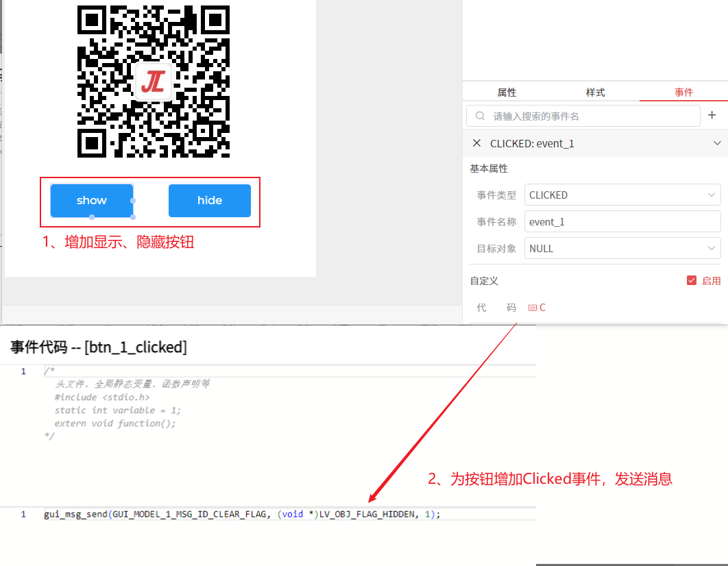Click the 事件代码 -- [btn_1_clicked] title
The image size is (728, 566).
coord(99,347)
